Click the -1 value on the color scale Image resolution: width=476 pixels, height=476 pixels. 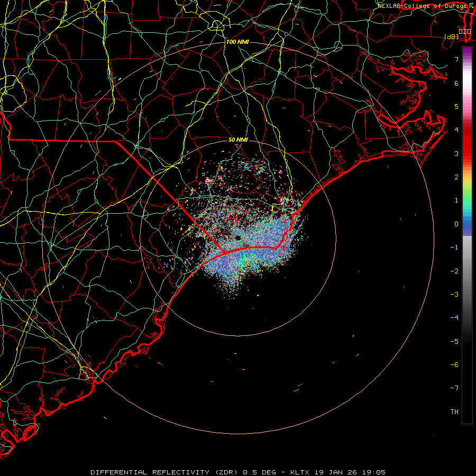(x=454, y=248)
